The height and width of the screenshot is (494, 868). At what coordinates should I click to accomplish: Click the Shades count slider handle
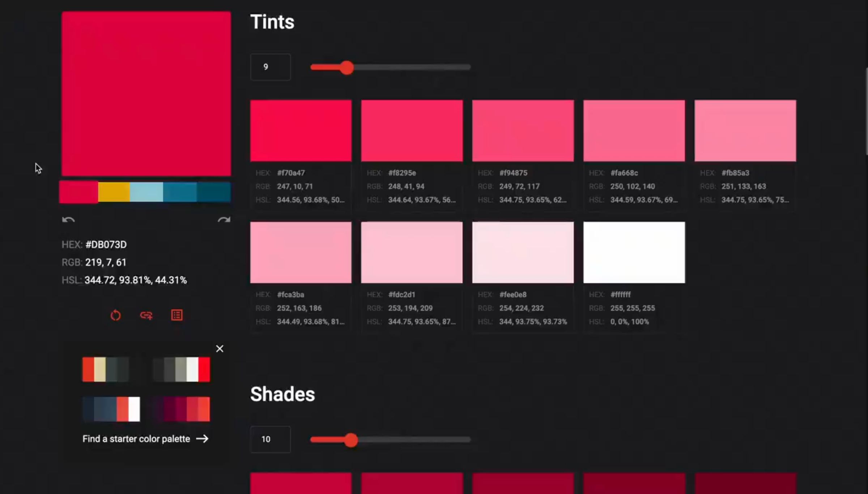350,440
